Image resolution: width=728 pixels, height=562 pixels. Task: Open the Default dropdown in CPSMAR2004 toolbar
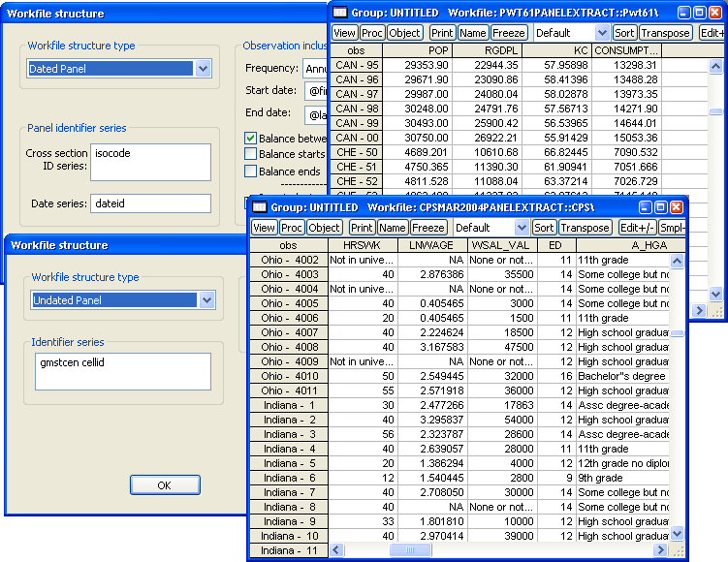click(x=522, y=228)
